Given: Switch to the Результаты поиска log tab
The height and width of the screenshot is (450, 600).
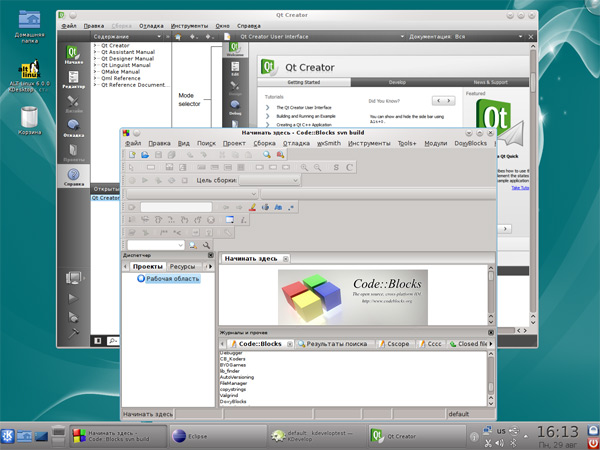Looking at the screenshot, I should [333, 344].
